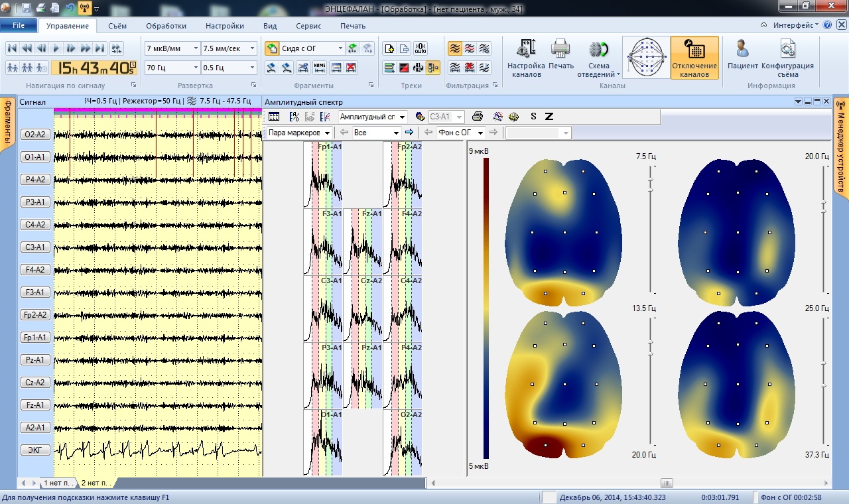Toggle the ЭКГ channel button
Viewport: 849px width, 504px height.
tap(35, 450)
